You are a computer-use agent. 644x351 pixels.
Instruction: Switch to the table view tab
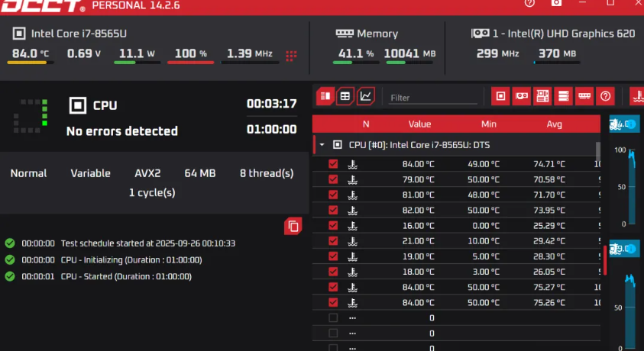click(x=345, y=96)
